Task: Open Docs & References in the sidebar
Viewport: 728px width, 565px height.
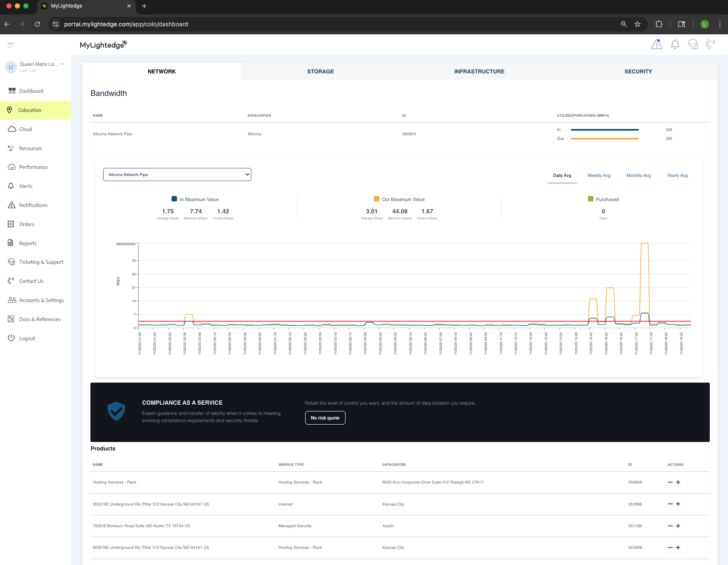Action: [40, 319]
